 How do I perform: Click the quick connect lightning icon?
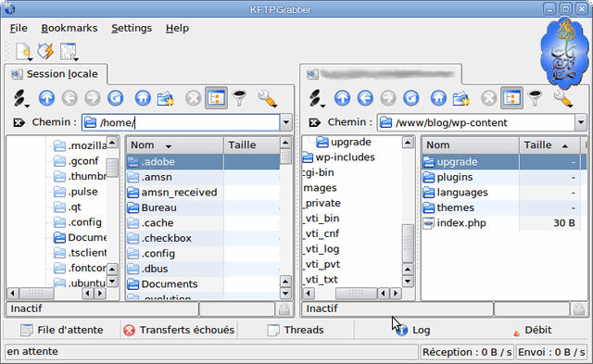(x=45, y=51)
